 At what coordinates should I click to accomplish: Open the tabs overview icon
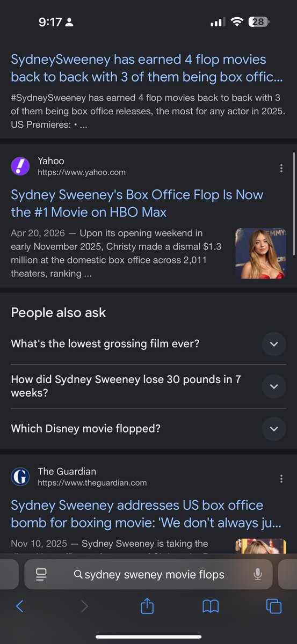[x=274, y=606]
